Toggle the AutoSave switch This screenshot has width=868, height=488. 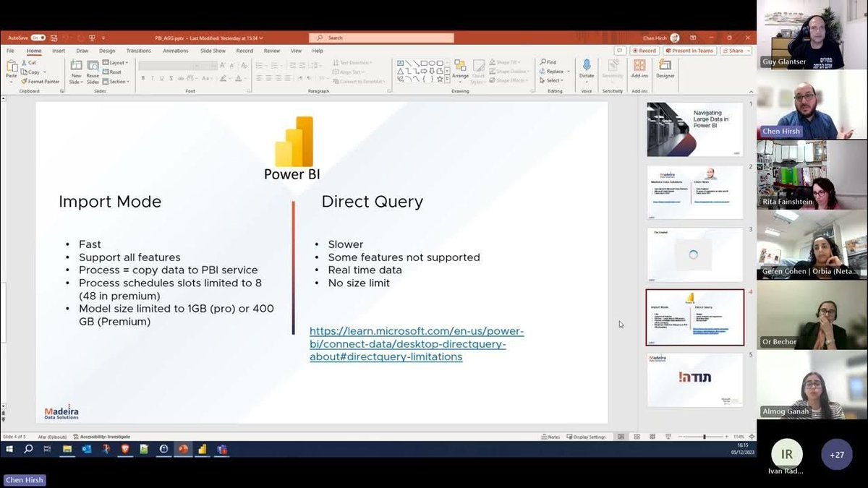[x=37, y=38]
